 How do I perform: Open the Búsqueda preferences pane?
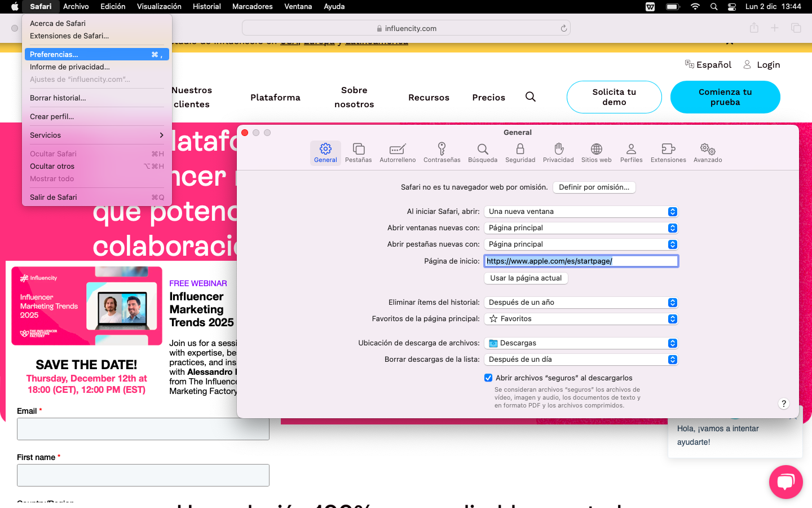coord(483,153)
